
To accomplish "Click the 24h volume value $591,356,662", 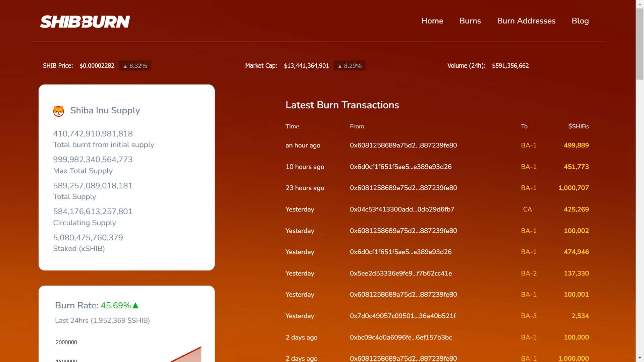I will (510, 66).
